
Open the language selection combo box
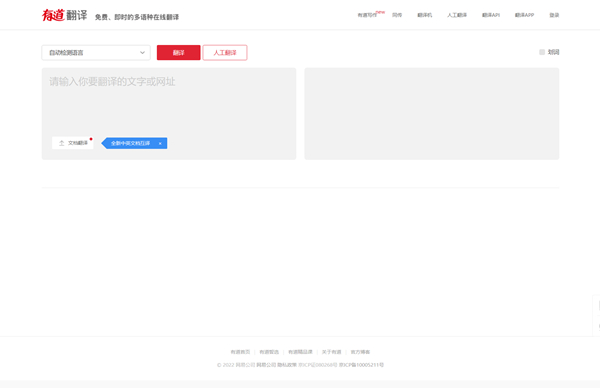click(x=96, y=53)
